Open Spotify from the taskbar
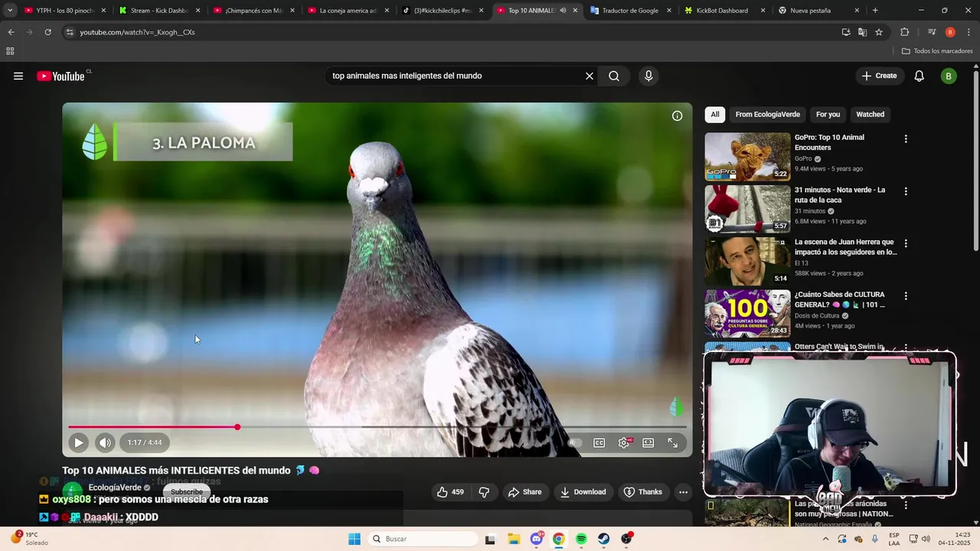This screenshot has height=551, width=980. click(x=581, y=539)
